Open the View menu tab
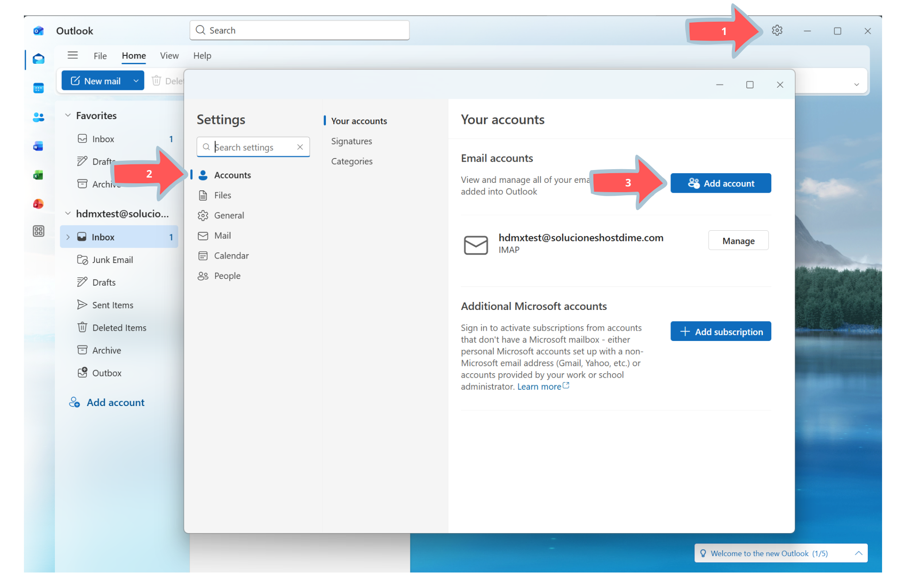Screen dimensions: 906x588 (169, 56)
